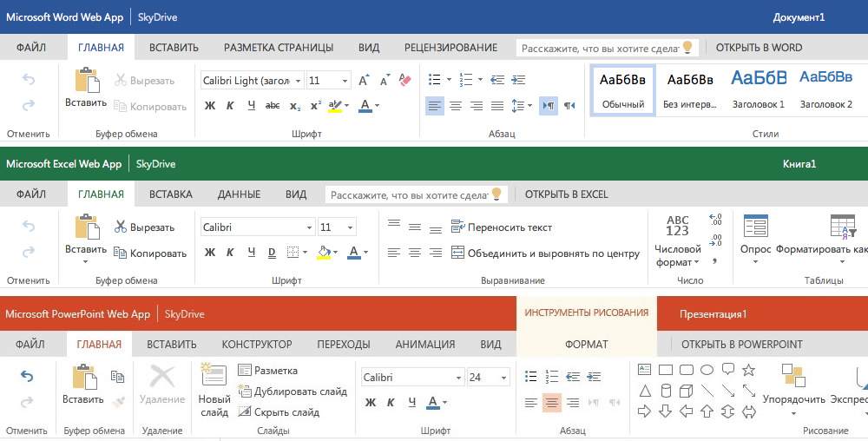The width and height of the screenshot is (868, 441).
Task: Click Word undo arrow icon
Action: tap(29, 80)
